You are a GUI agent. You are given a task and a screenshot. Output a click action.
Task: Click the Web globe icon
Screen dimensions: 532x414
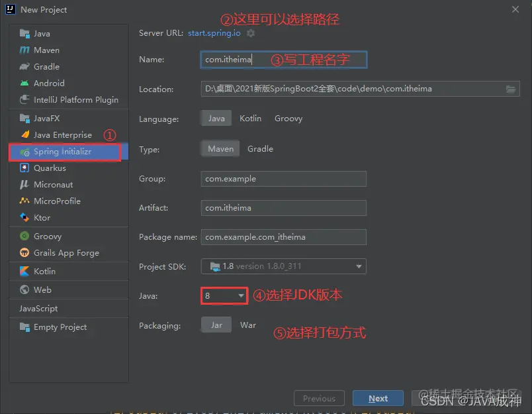click(24, 289)
